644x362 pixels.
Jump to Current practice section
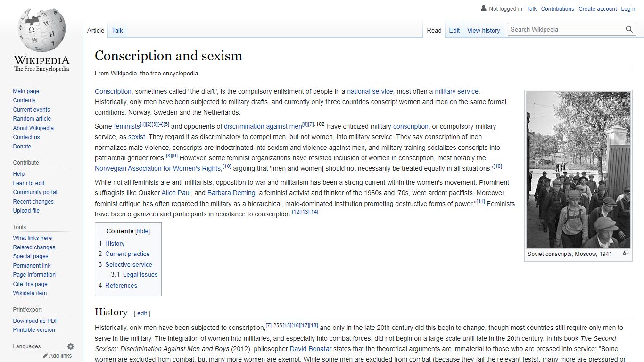tap(127, 254)
